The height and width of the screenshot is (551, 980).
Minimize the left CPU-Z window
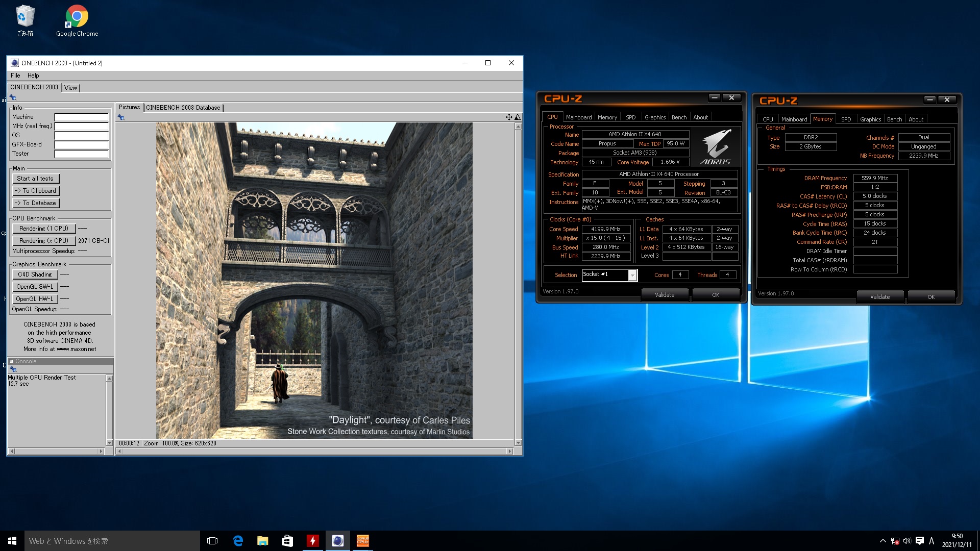pos(715,97)
